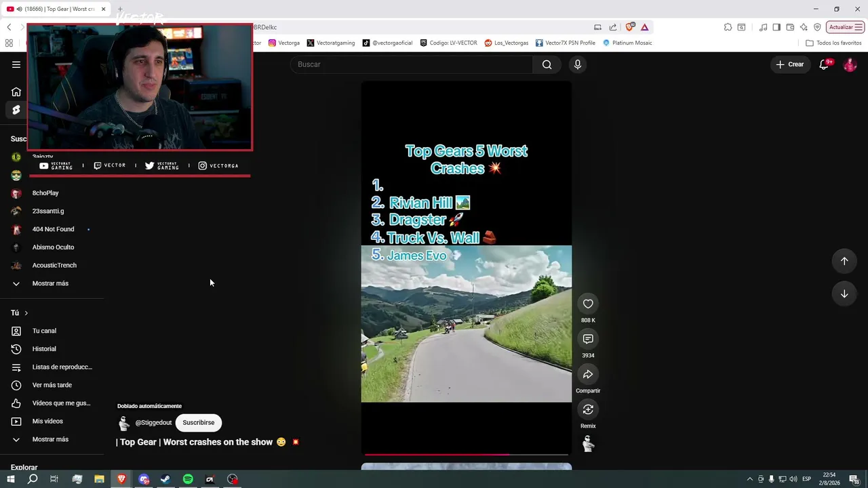Image resolution: width=868 pixels, height=488 pixels.
Task: Open the media control music-note icon
Action: point(764,27)
